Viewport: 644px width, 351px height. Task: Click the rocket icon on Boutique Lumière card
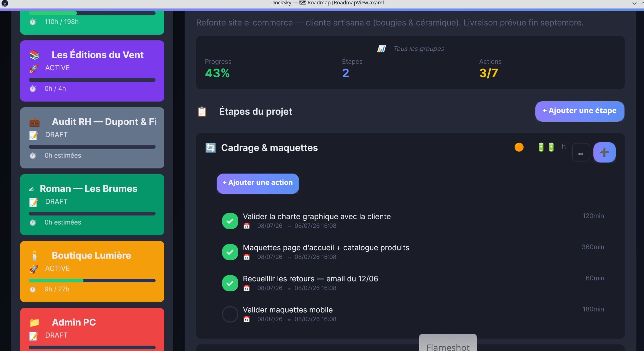click(34, 269)
